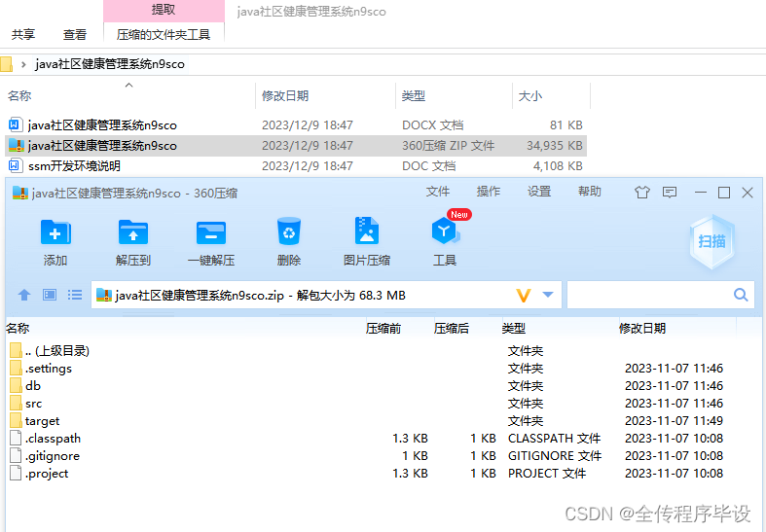The image size is (766, 532).
Task: Click the .project file icon
Action: pyautogui.click(x=16, y=474)
